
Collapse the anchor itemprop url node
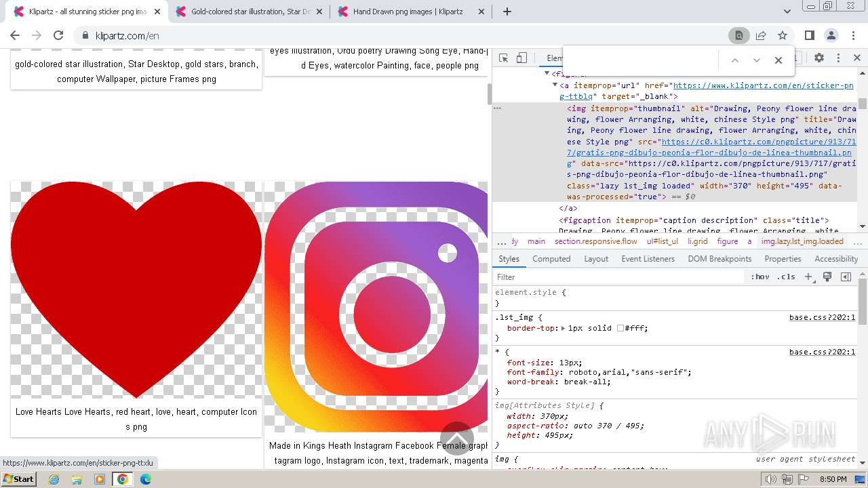pos(555,85)
